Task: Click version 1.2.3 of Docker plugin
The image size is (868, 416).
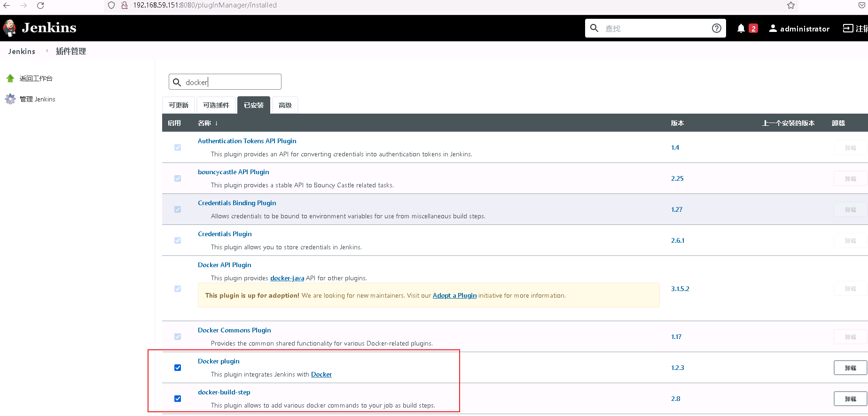Action: click(x=678, y=368)
